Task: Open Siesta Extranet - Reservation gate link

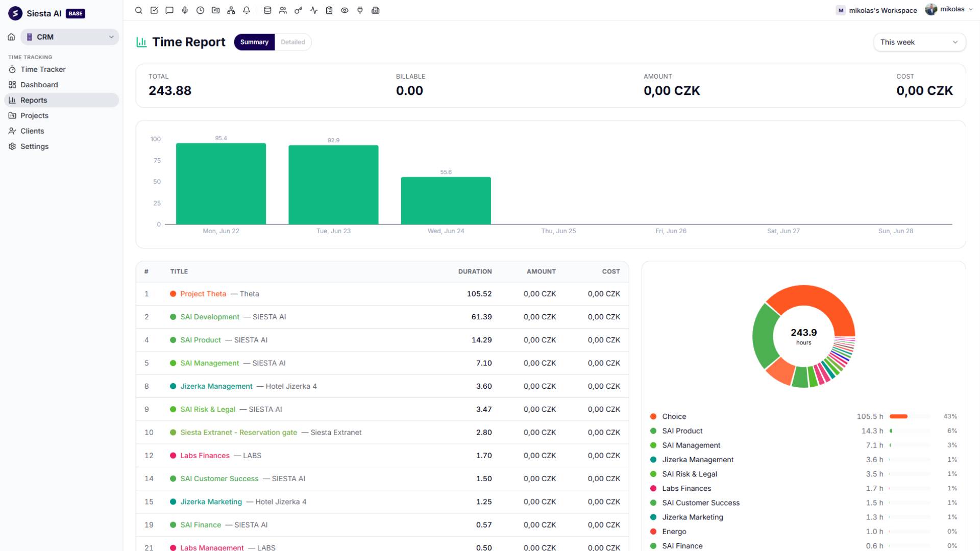Action: coord(238,432)
